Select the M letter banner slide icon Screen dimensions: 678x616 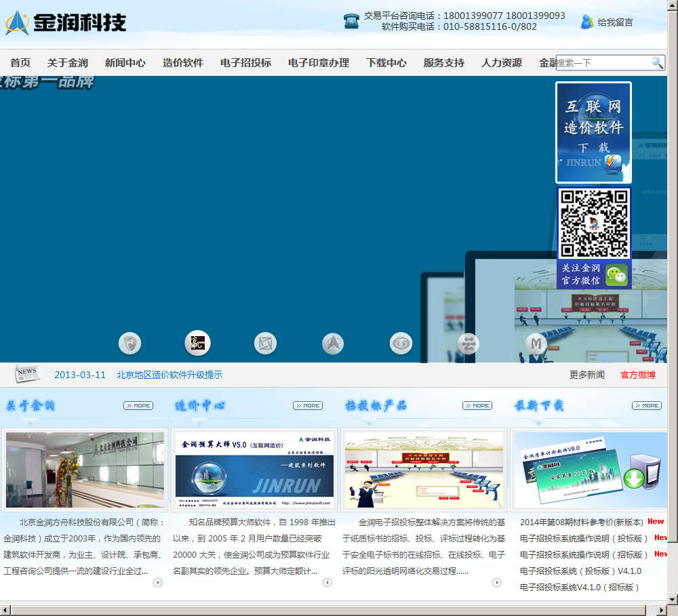pyautogui.click(x=536, y=343)
